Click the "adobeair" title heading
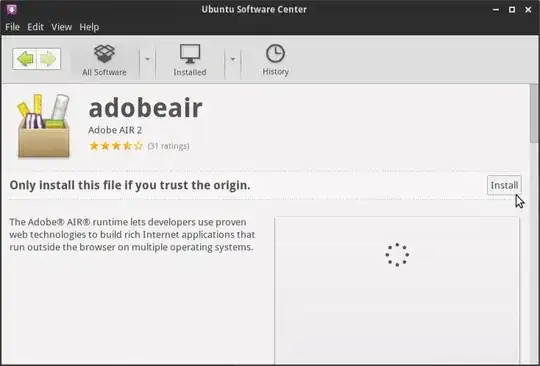Screen dimensions: 540x366 (x=145, y=108)
